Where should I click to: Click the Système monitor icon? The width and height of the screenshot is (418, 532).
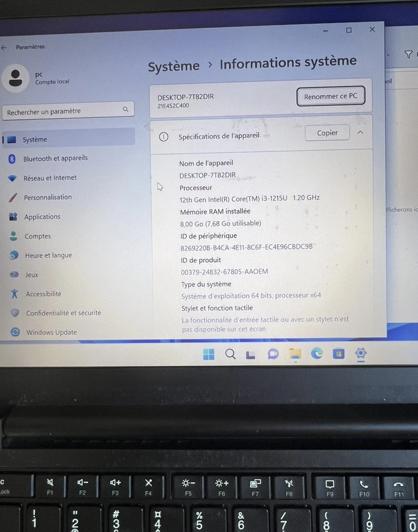12,140
